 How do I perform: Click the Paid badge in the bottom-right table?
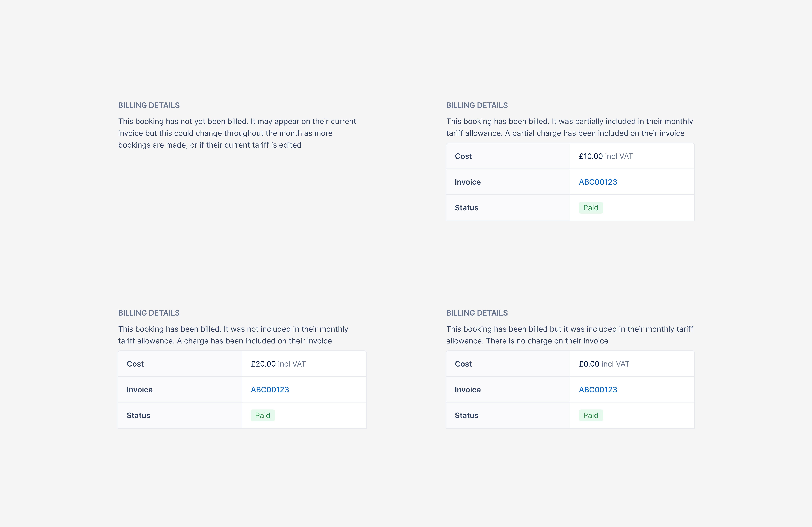click(591, 415)
